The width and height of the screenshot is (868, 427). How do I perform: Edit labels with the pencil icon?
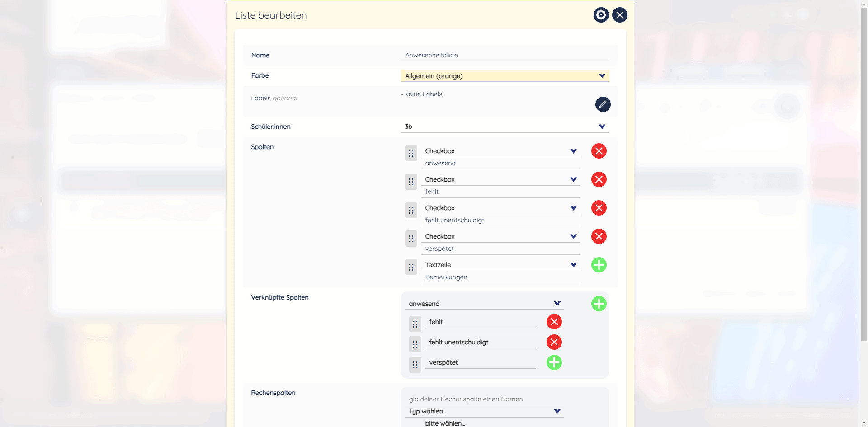603,104
